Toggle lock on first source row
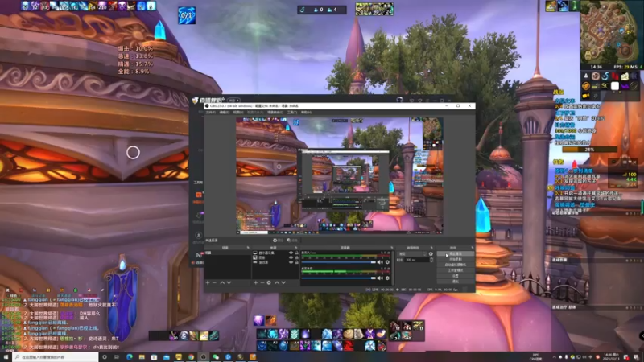This screenshot has width=644, height=362. coord(296,253)
